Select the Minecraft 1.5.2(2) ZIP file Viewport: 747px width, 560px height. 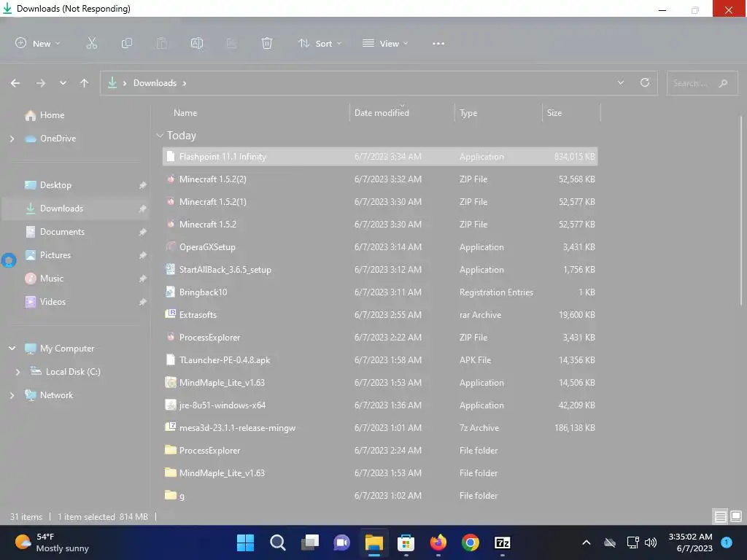coord(379,179)
